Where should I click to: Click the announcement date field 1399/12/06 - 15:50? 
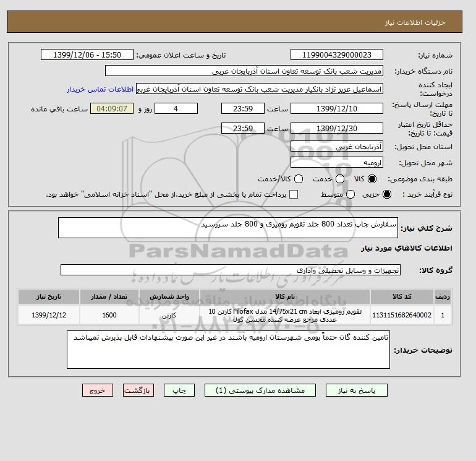87,54
